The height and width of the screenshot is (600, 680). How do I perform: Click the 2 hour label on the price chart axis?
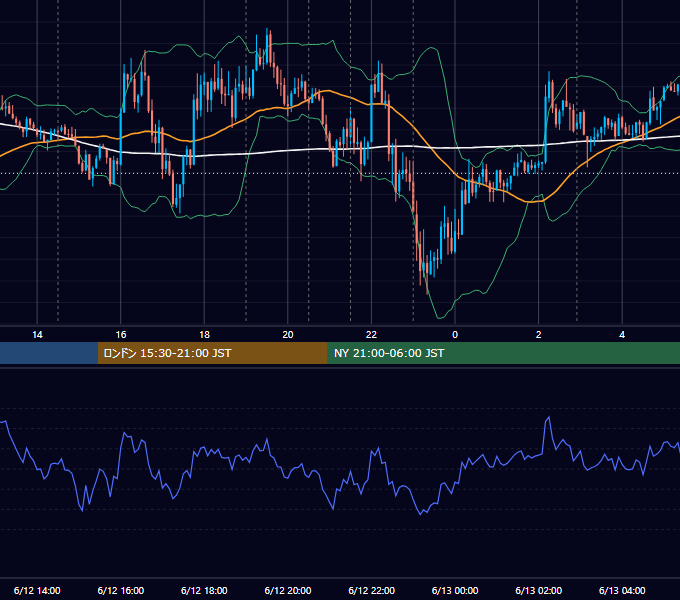click(539, 335)
